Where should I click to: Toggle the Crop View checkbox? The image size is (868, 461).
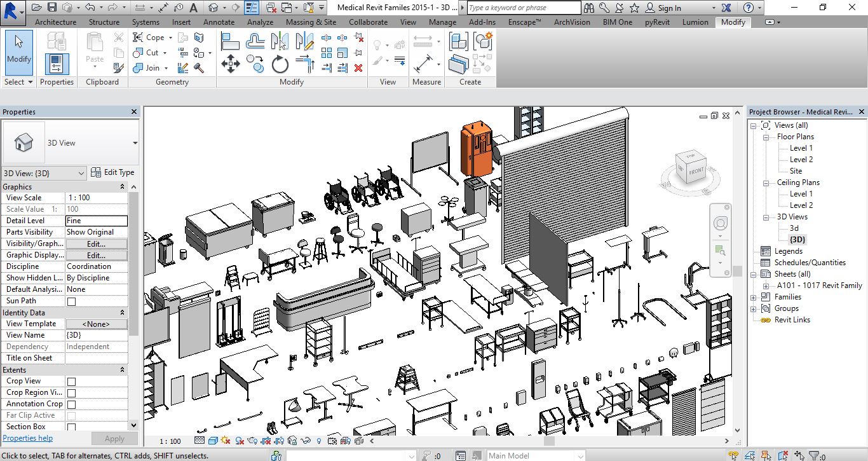[x=71, y=382]
